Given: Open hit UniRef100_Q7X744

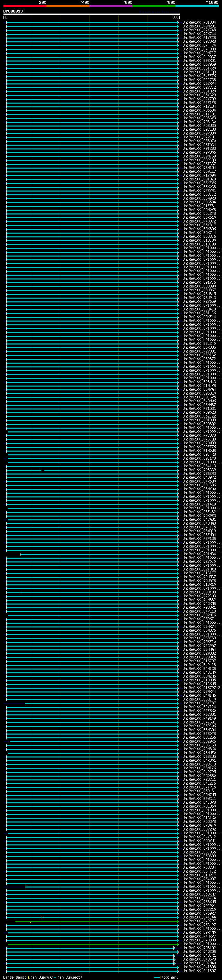Looking at the screenshot, I should pyautogui.click(x=199, y=34).
